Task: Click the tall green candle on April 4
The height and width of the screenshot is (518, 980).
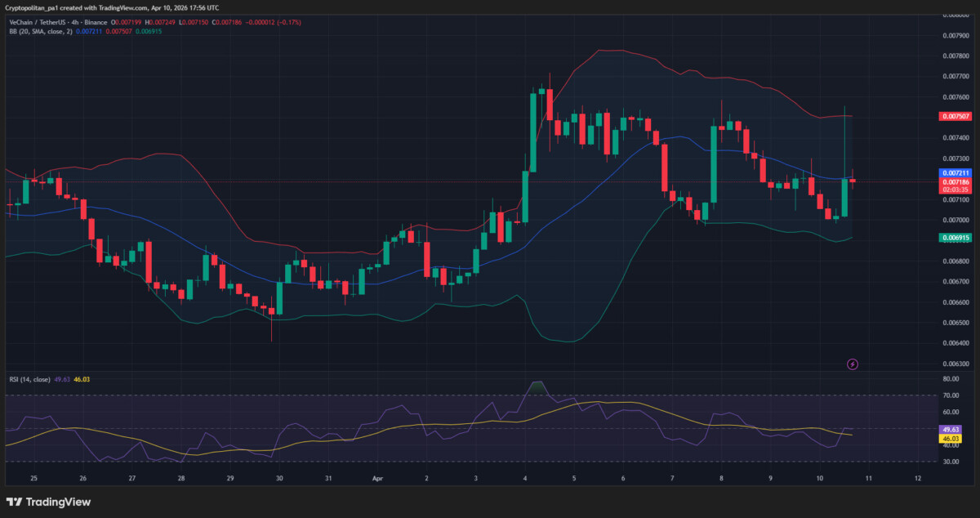Action: coord(533,131)
